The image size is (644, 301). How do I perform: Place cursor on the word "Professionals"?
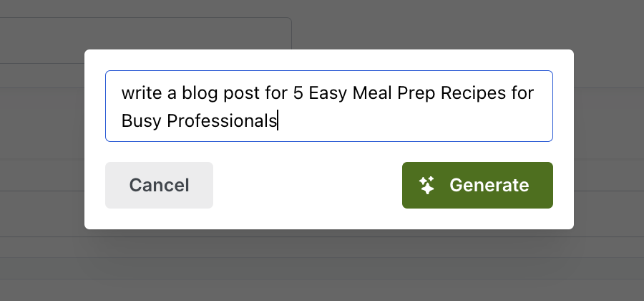point(221,121)
